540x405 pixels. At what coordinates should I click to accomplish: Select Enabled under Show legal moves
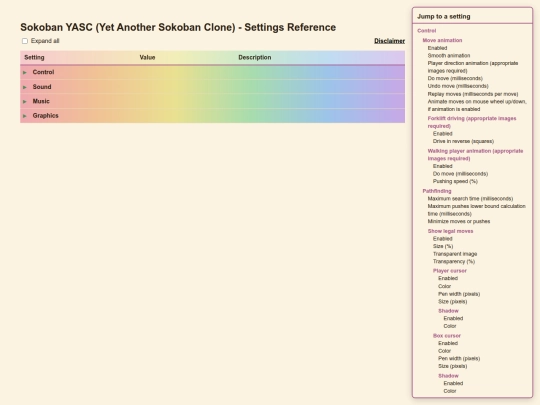[443, 239]
